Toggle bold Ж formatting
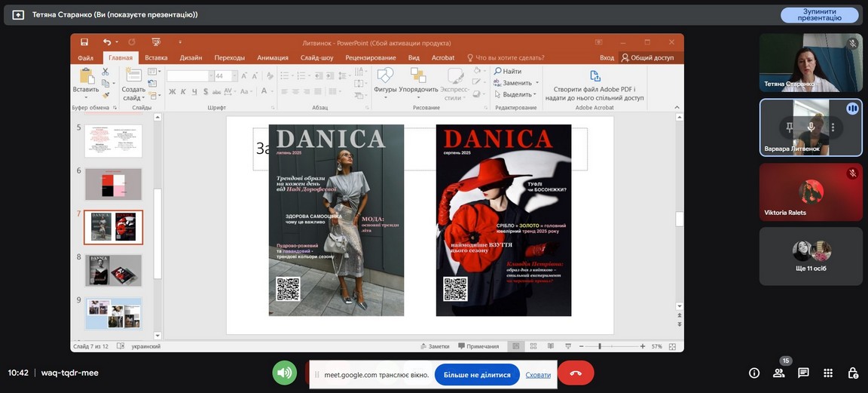 coord(172,91)
